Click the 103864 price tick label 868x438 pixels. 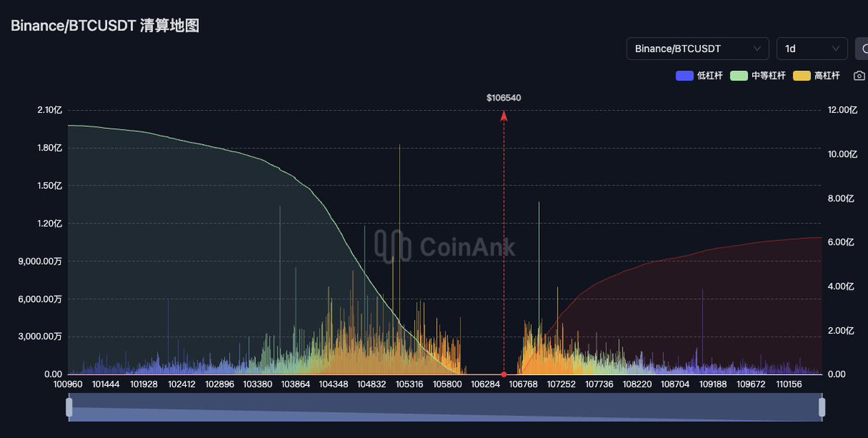(295, 384)
